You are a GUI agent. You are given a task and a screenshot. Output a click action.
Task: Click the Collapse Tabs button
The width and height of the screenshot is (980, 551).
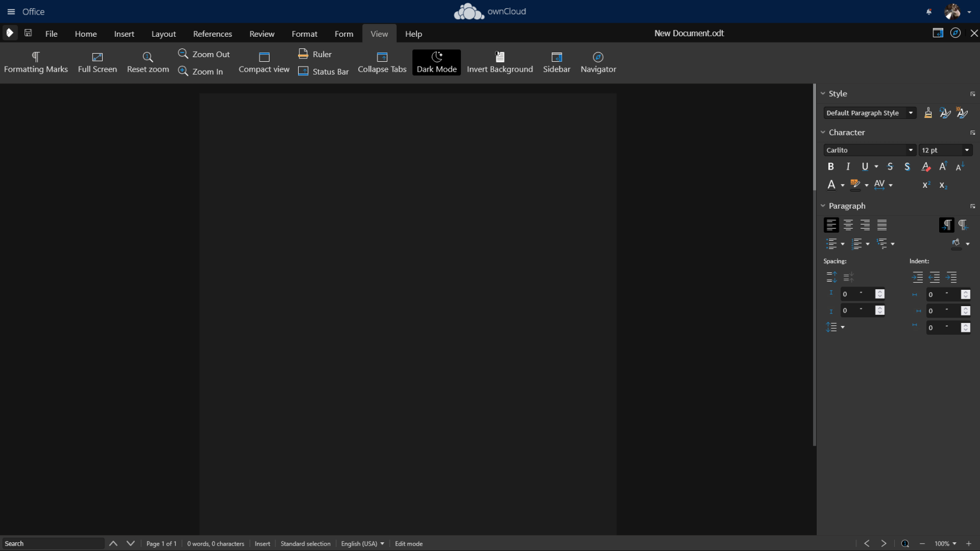point(382,62)
